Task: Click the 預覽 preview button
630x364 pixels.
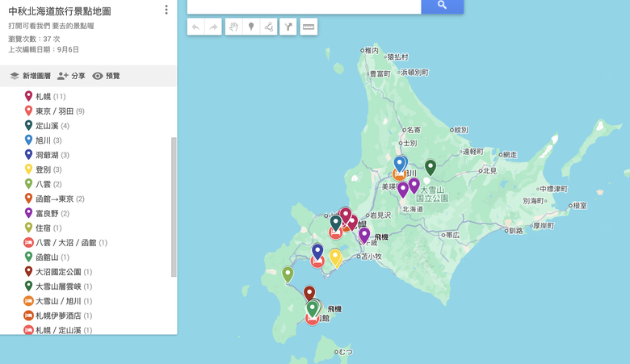Action: point(107,76)
